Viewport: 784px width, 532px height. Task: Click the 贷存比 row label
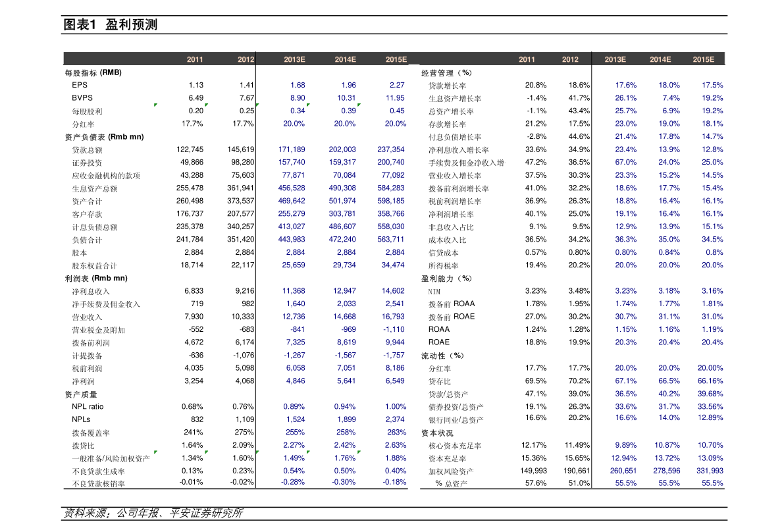(x=440, y=381)
